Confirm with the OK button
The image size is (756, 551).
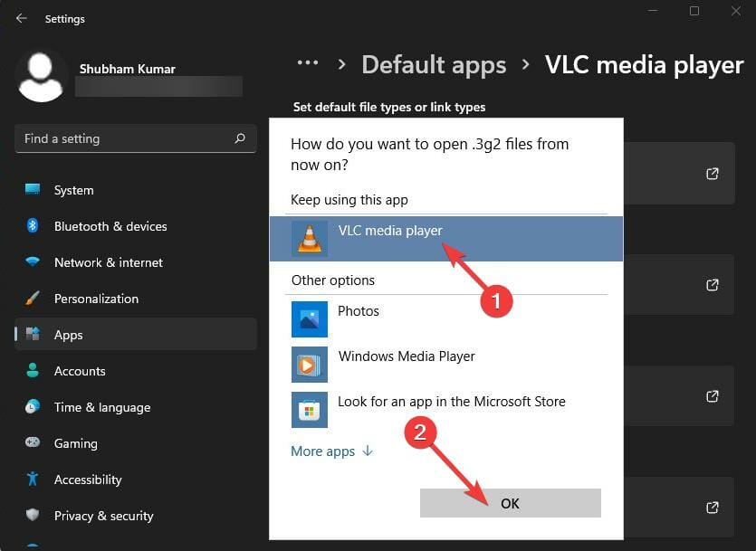(x=510, y=503)
